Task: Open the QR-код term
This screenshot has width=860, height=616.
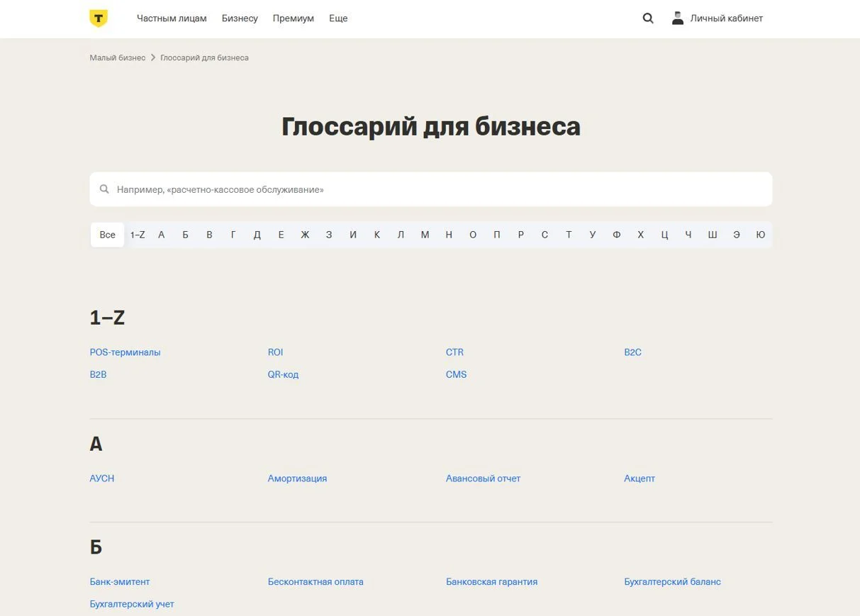Action: point(283,374)
